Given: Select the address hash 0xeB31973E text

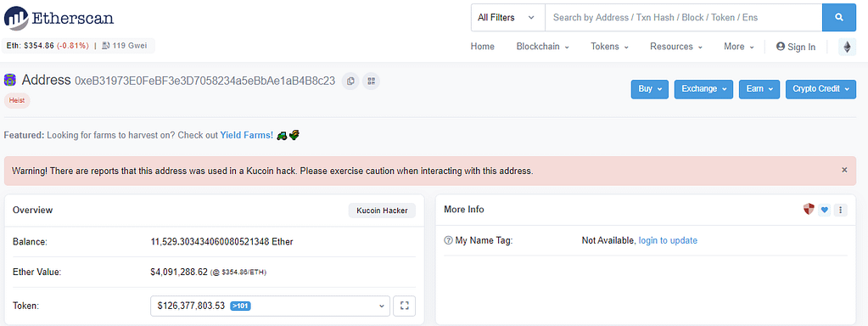Looking at the screenshot, I should (204, 81).
